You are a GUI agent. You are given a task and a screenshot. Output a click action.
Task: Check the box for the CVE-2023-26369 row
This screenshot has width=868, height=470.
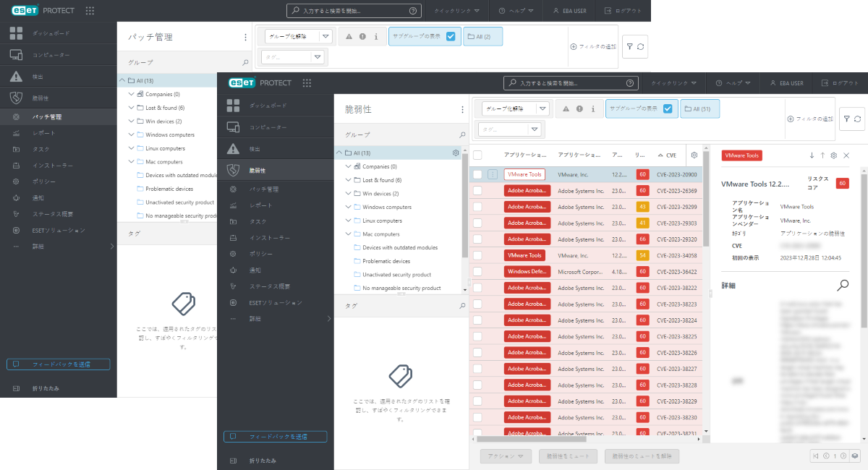coord(477,191)
